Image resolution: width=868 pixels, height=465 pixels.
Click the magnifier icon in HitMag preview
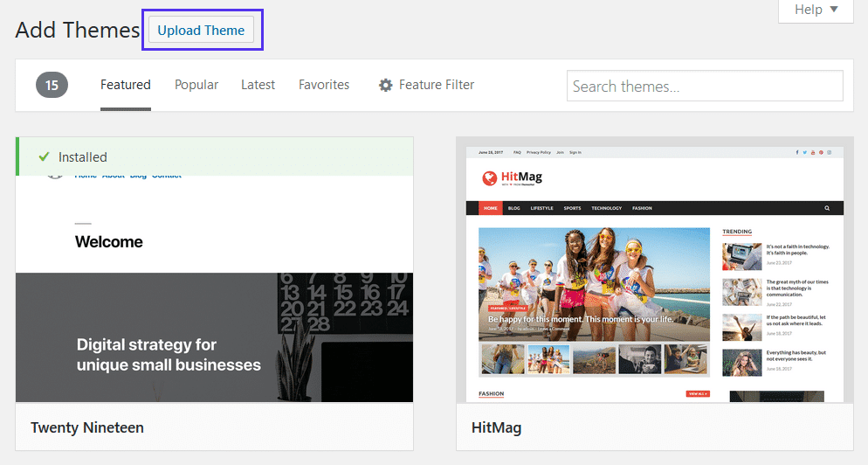point(826,208)
